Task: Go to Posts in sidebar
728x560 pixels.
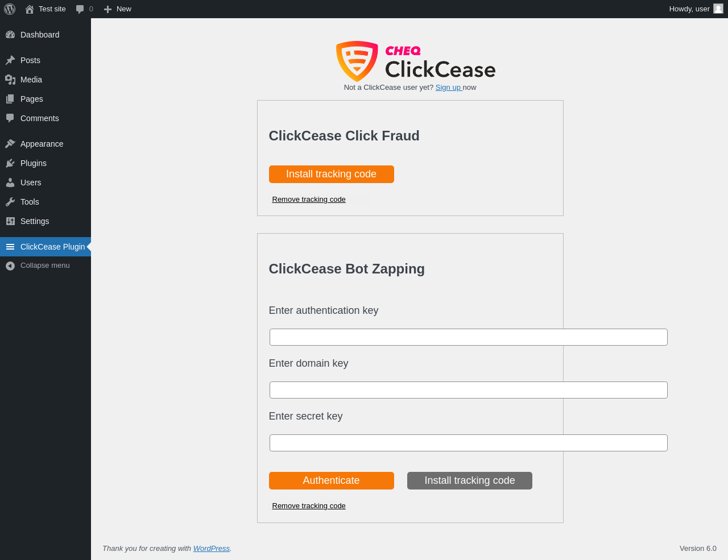Action: pyautogui.click(x=45, y=60)
